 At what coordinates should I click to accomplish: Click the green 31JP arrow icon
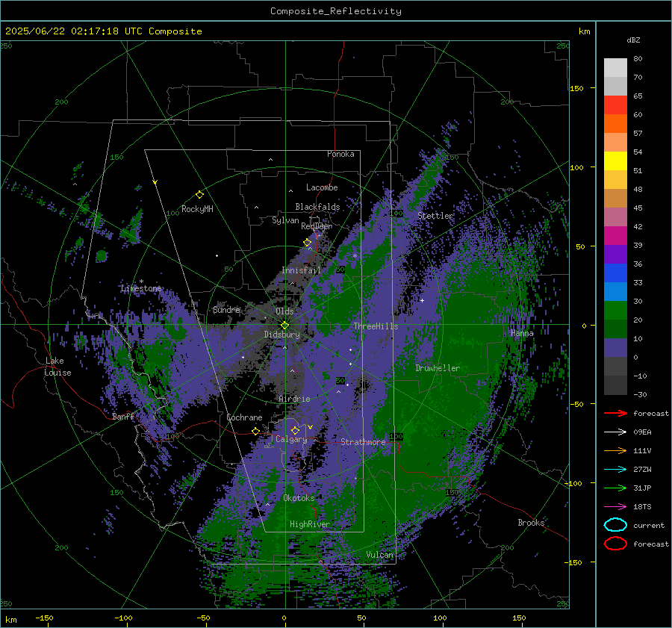(615, 488)
